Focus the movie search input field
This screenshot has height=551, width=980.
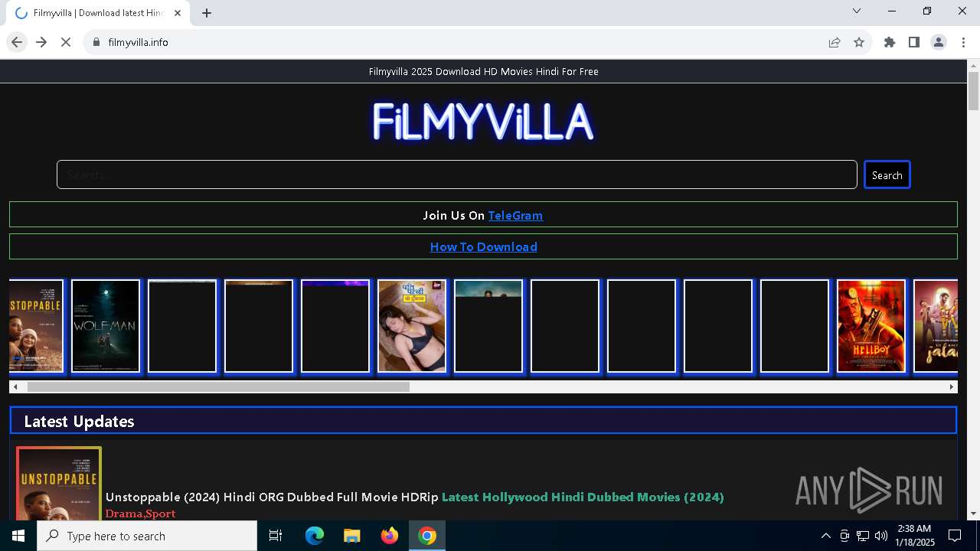[x=456, y=174]
